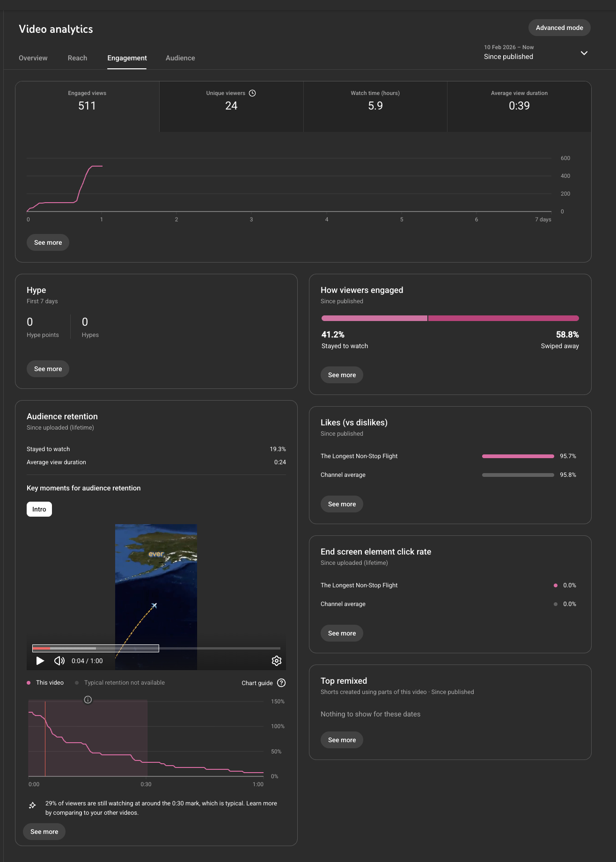Click the 58.8% swiped away value

click(x=567, y=335)
